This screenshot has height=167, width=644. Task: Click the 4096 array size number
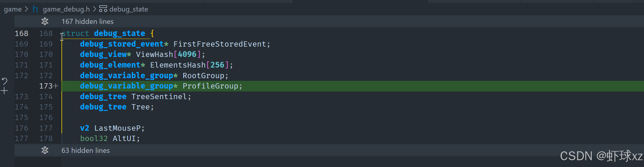[187, 54]
